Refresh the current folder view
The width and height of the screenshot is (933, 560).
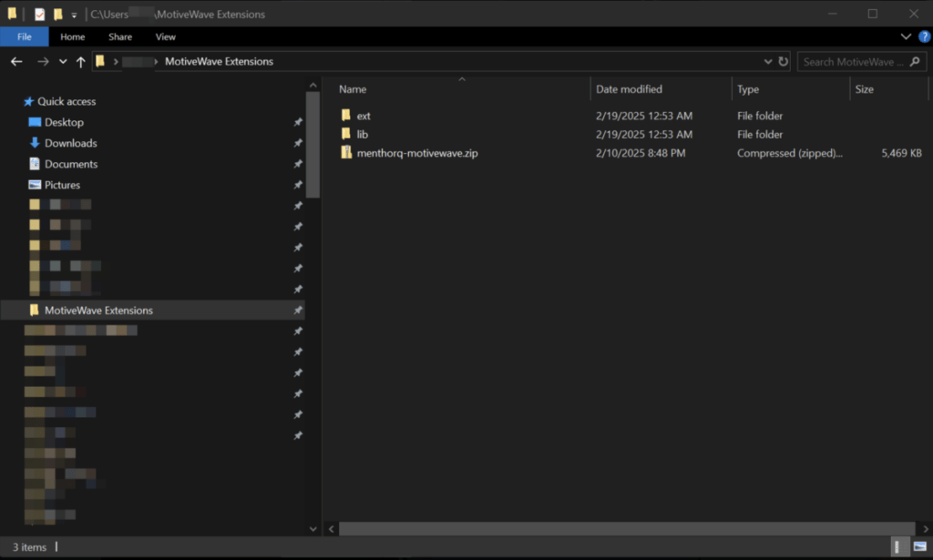[x=784, y=61]
